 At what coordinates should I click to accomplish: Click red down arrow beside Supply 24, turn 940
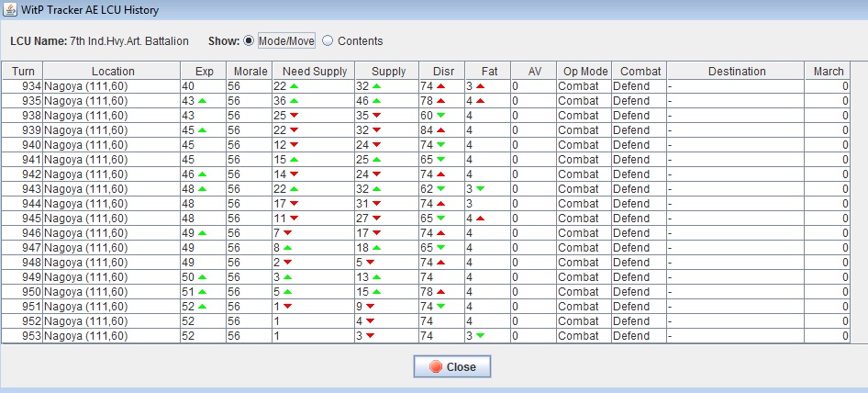point(376,145)
